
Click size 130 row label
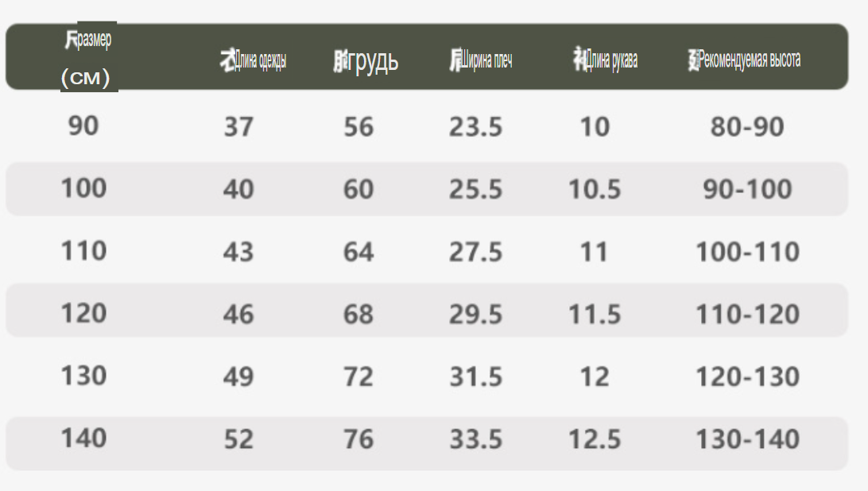(83, 376)
